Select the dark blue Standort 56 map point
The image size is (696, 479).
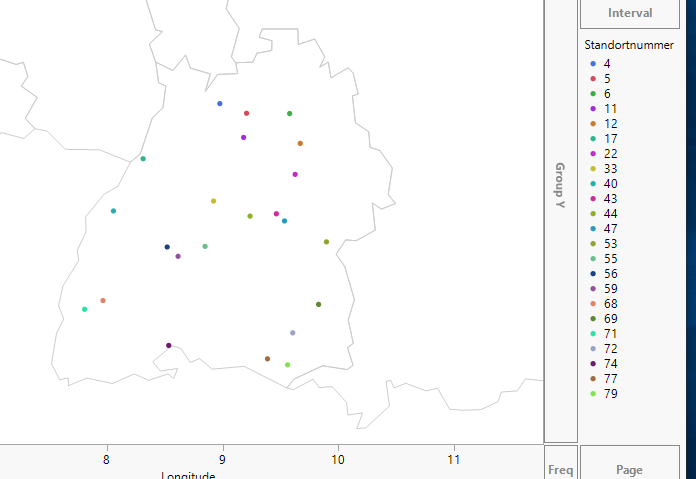coord(167,247)
